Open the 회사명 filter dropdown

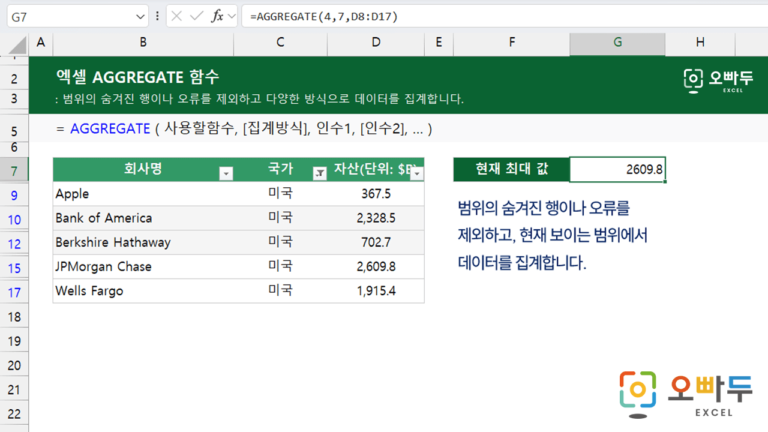tap(226, 173)
